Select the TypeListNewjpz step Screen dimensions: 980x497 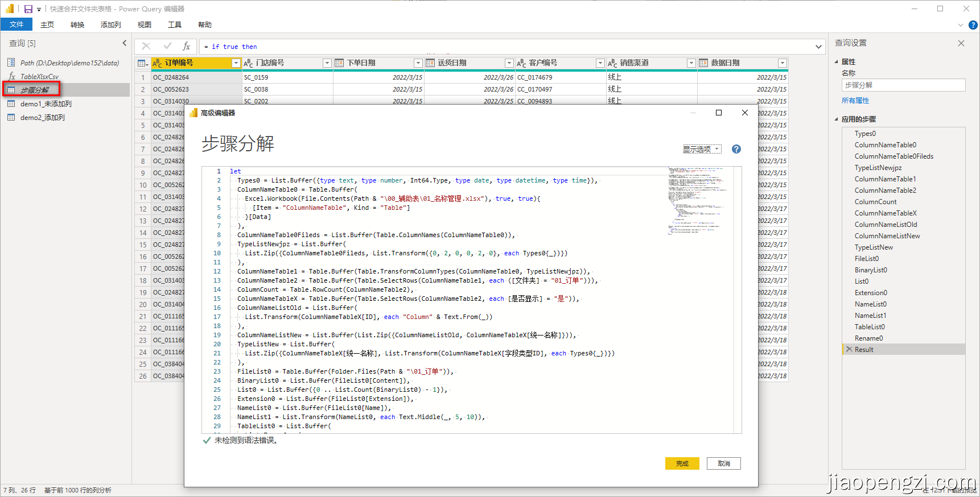[904, 168]
